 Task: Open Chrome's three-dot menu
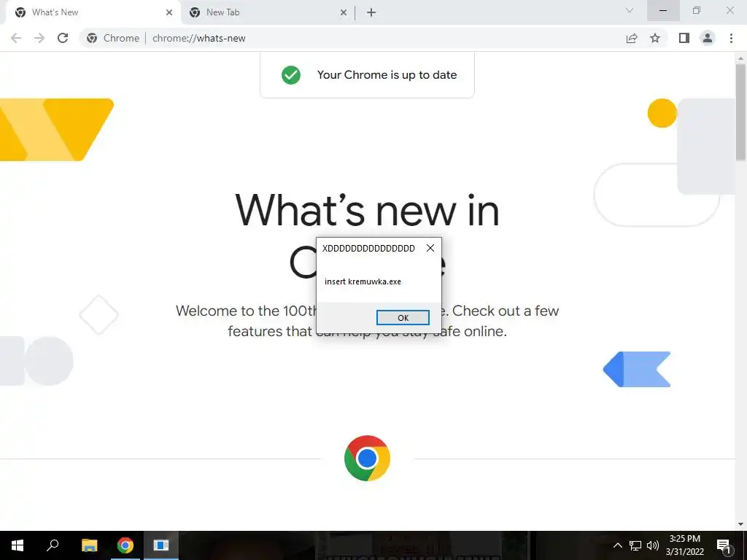(x=731, y=38)
